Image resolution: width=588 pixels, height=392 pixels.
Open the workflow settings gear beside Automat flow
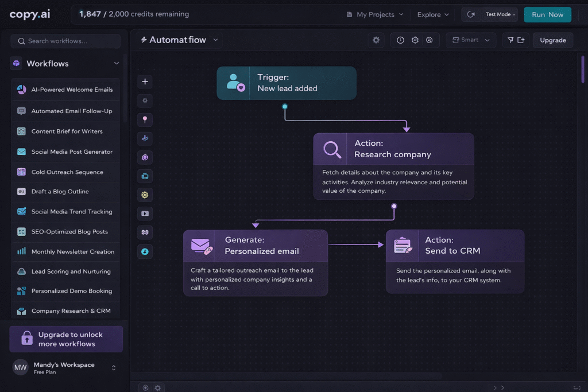376,40
